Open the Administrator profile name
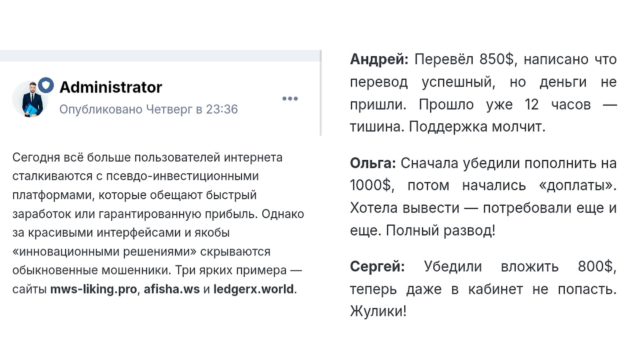 [111, 87]
